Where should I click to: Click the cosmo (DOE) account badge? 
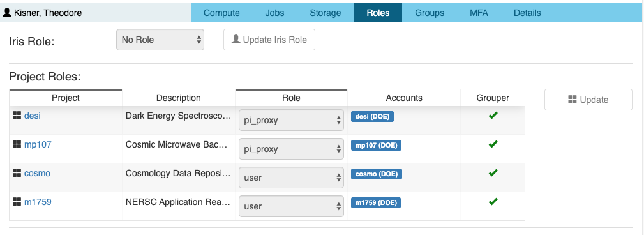(376, 174)
